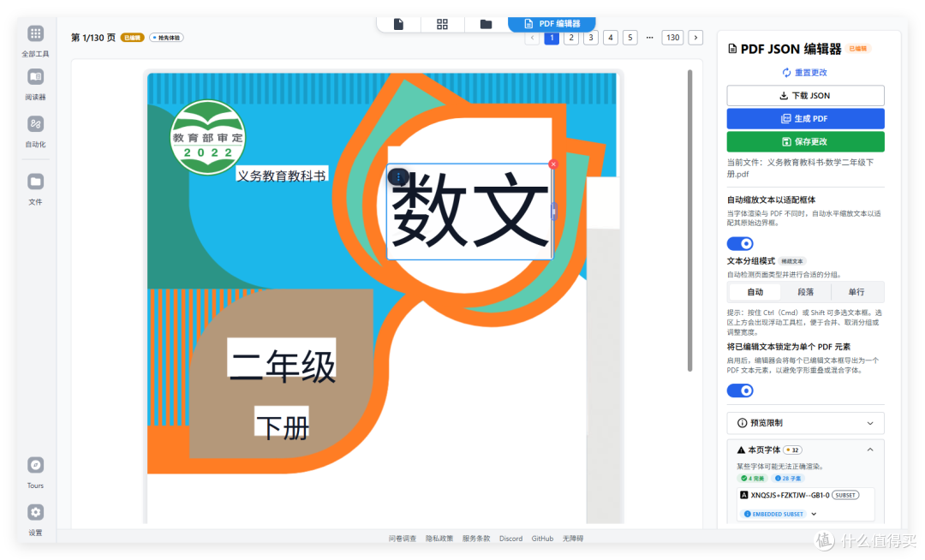
Task: Toggle 将已编辑文本锁定为单个 PDF 元素 switch
Action: [x=740, y=390]
